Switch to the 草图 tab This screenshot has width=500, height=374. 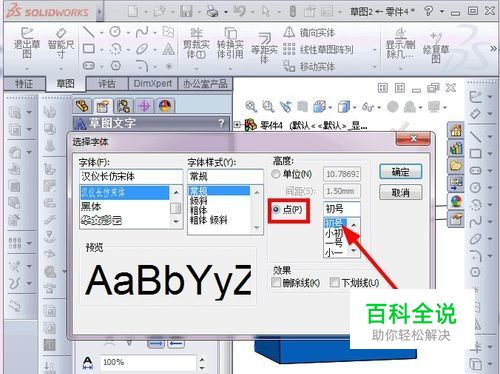click(x=65, y=83)
